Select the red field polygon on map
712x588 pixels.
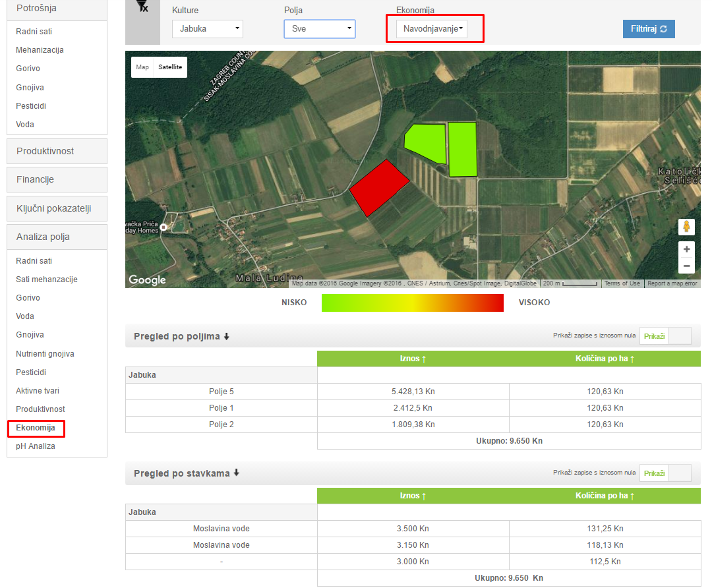click(379, 187)
